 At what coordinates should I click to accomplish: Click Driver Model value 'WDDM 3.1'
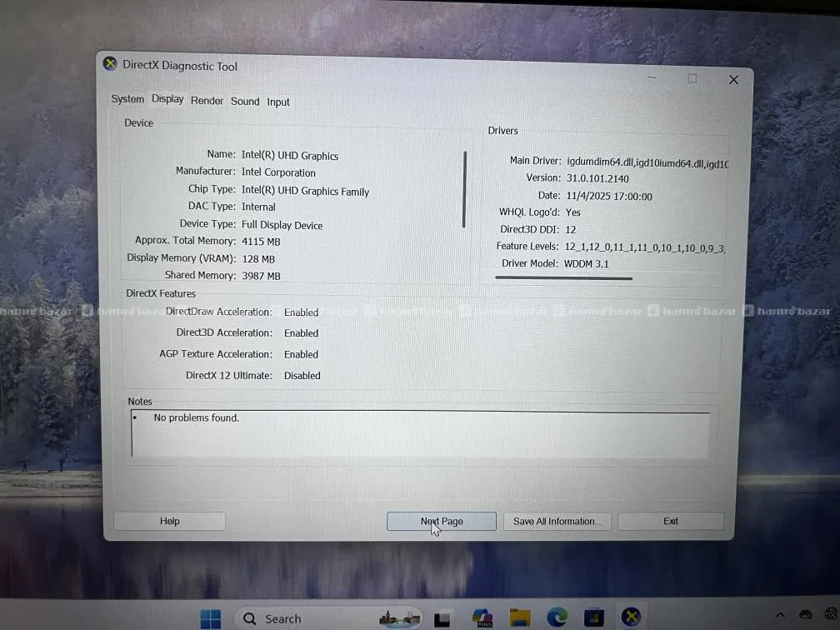587,264
